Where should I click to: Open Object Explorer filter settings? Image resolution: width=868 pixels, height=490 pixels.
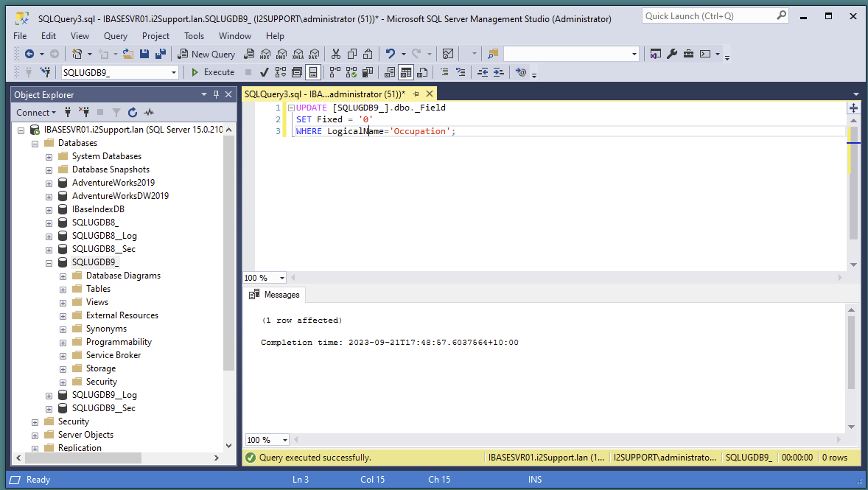[118, 112]
